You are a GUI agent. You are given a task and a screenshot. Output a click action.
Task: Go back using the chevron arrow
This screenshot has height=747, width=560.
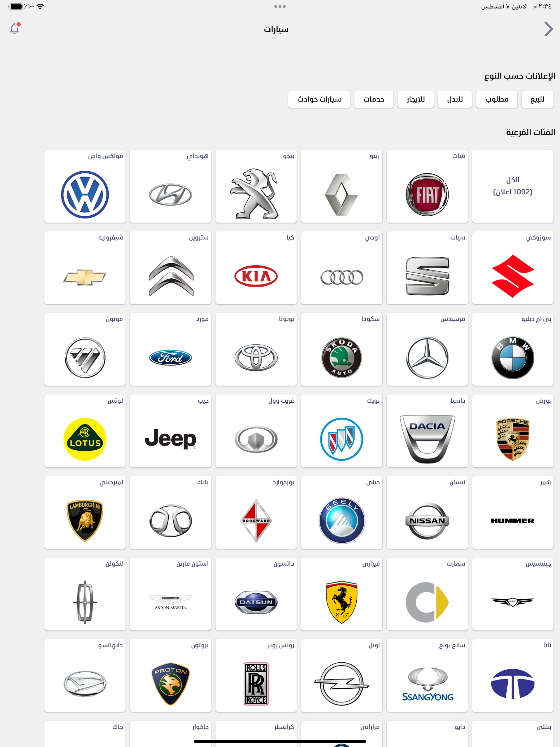coord(549,29)
